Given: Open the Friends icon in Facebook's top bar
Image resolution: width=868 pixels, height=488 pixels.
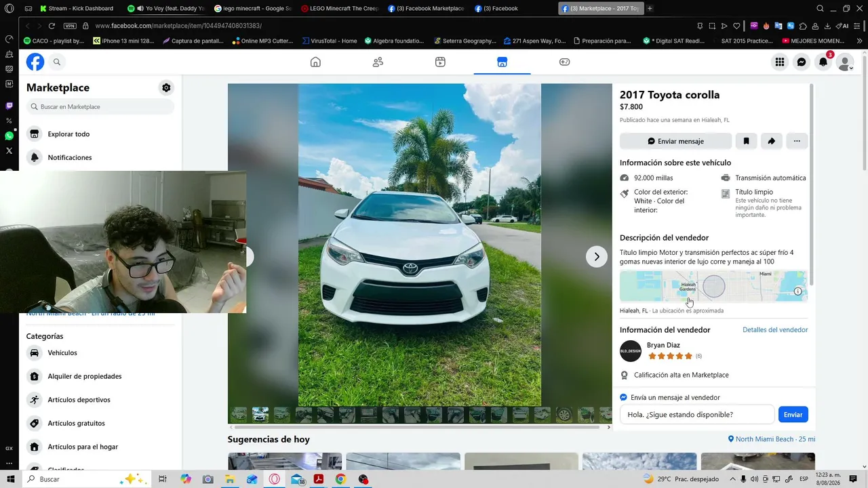Looking at the screenshot, I should click(x=378, y=62).
